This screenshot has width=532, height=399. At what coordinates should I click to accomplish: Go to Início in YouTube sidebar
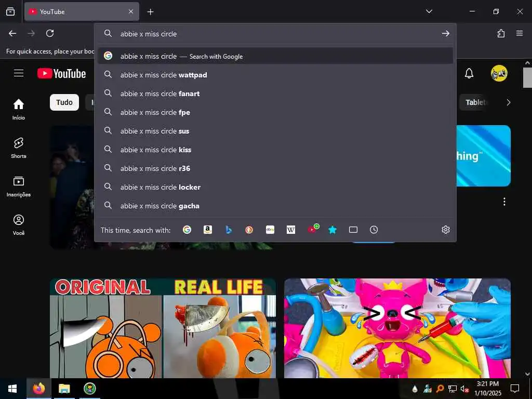click(19, 109)
